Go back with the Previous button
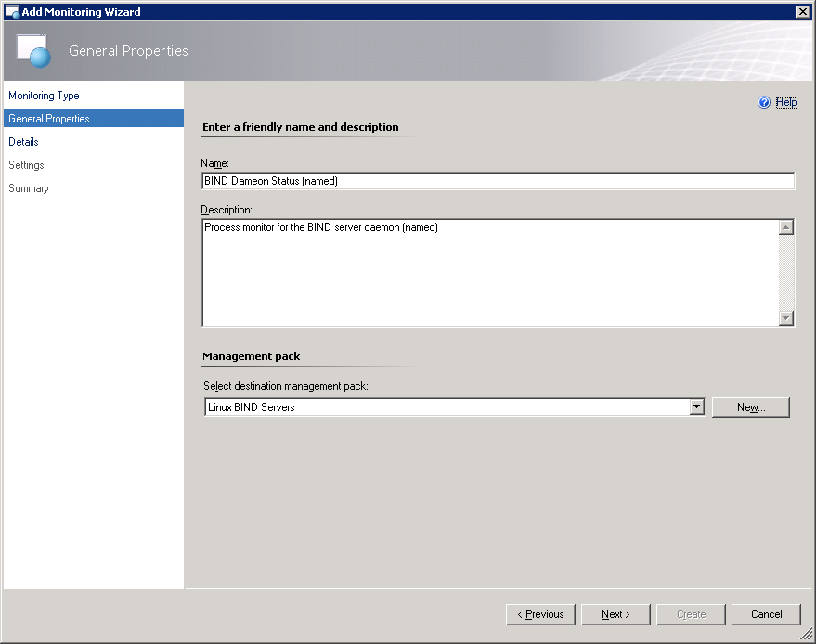 click(x=540, y=614)
